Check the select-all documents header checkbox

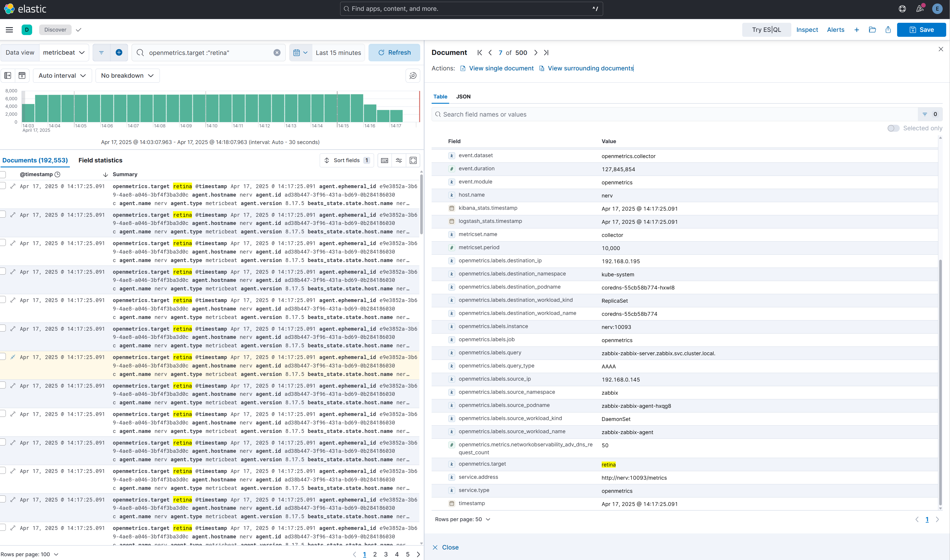point(3,174)
